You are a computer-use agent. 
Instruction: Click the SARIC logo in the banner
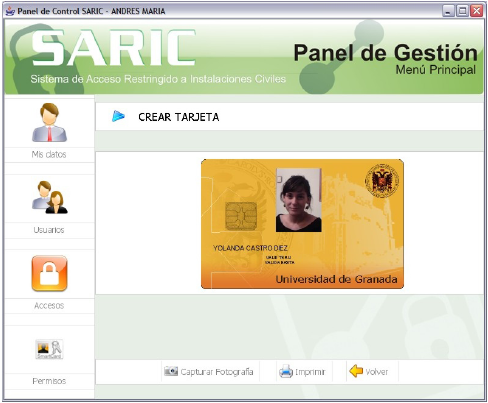pos(113,47)
